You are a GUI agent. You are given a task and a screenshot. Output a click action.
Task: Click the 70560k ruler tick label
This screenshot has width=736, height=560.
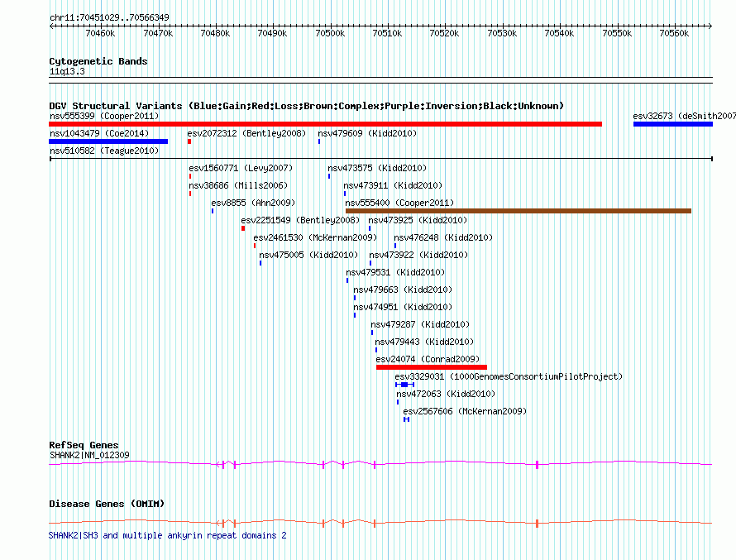coord(674,33)
